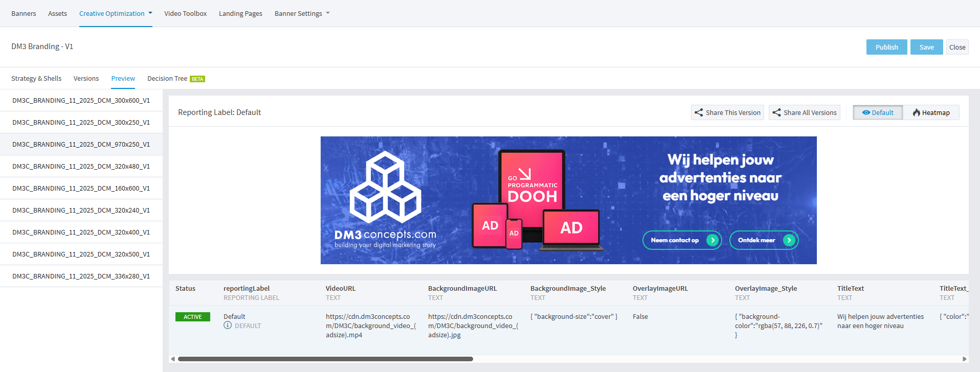Switch preview to Default view mode
Image resolution: width=980 pixels, height=372 pixels.
(x=878, y=112)
